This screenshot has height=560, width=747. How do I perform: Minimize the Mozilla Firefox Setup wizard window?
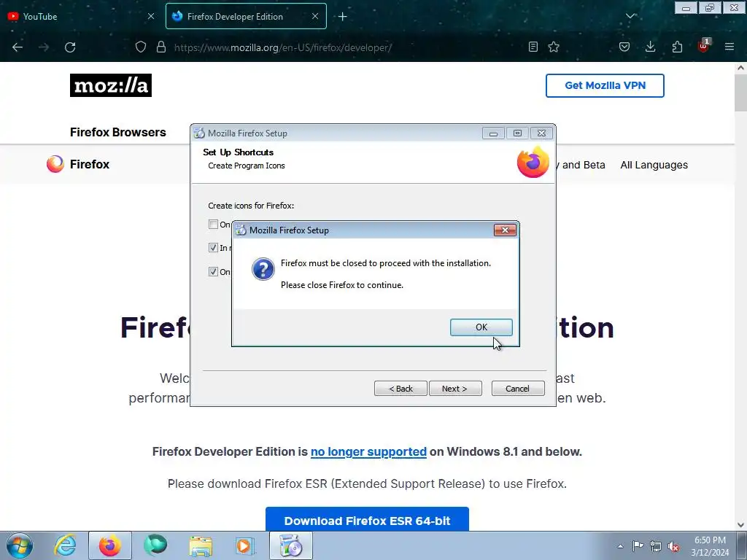[493, 133]
